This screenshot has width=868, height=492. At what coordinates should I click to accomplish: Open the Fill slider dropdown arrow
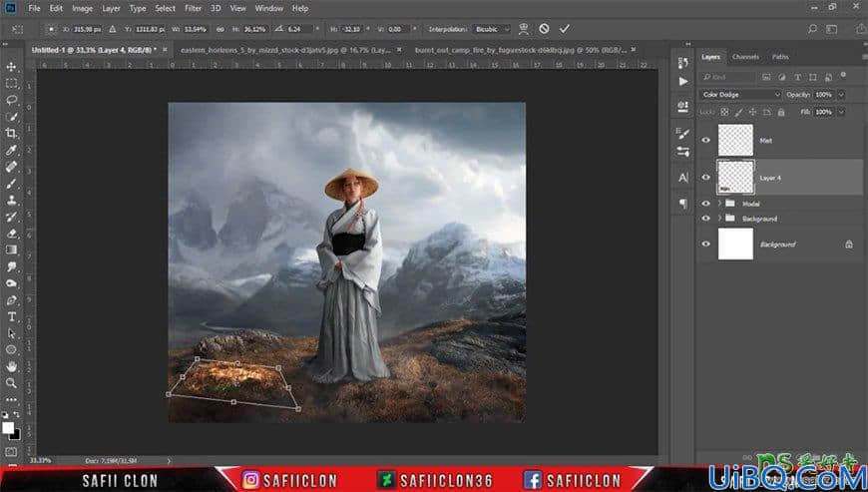[841, 112]
